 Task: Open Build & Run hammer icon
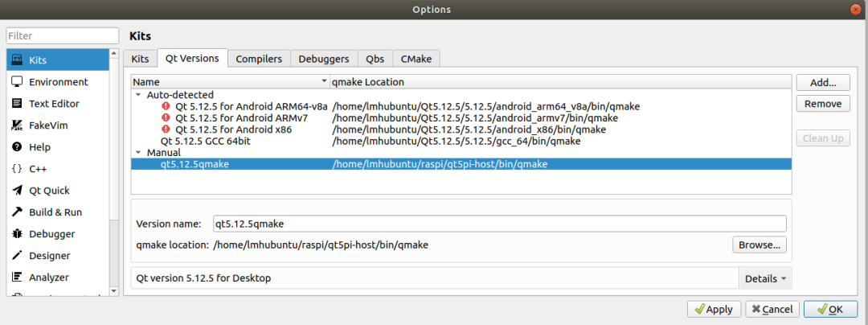click(x=16, y=212)
